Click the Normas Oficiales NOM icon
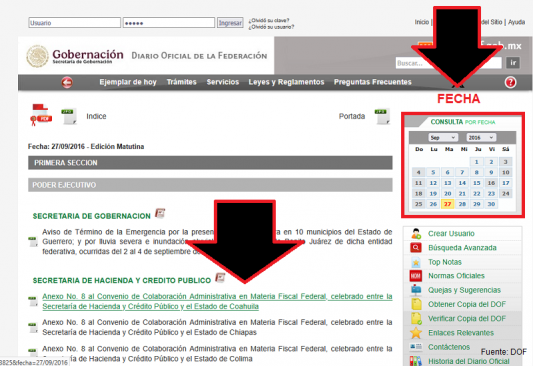Image resolution: width=533 pixels, height=366 pixels. point(416,276)
